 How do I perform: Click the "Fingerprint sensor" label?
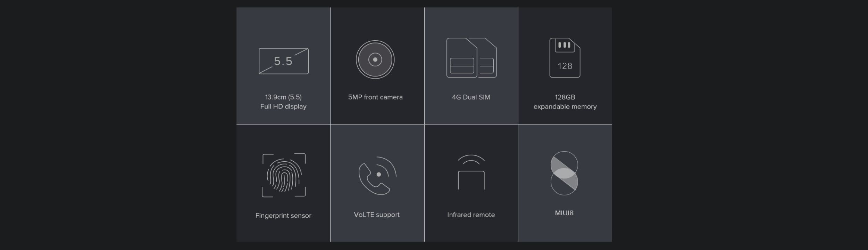pos(283,216)
